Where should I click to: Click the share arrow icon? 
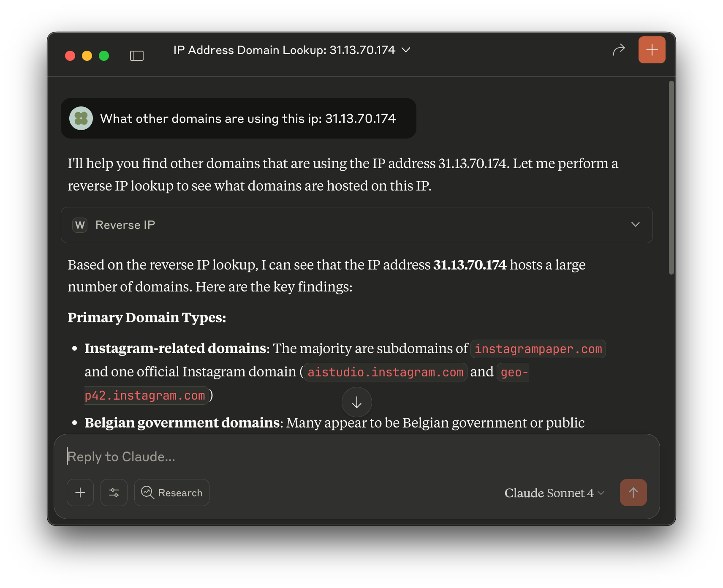(619, 50)
